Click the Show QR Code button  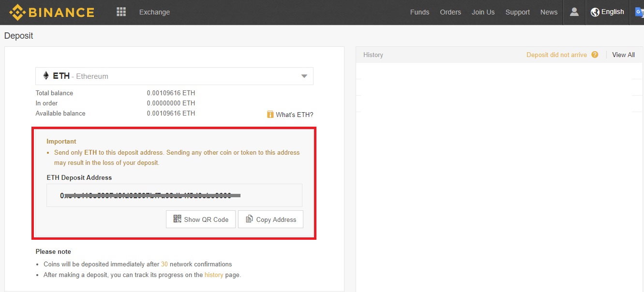pyautogui.click(x=201, y=219)
